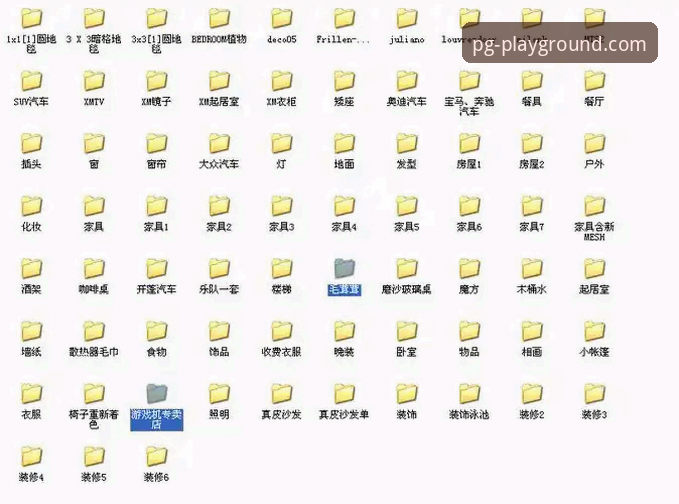
Task: Click the 小帐篷 folder icon
Action: 594,331
